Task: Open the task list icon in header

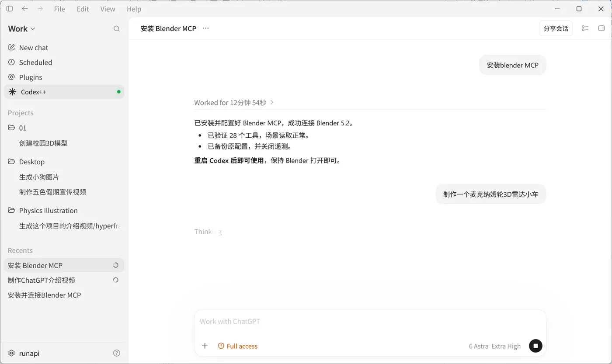Action: tap(585, 28)
